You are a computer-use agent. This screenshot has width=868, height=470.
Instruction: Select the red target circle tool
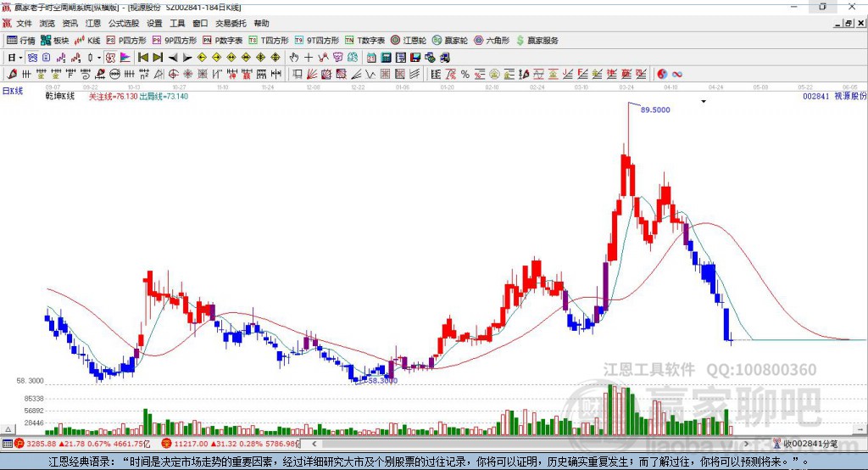click(x=173, y=75)
